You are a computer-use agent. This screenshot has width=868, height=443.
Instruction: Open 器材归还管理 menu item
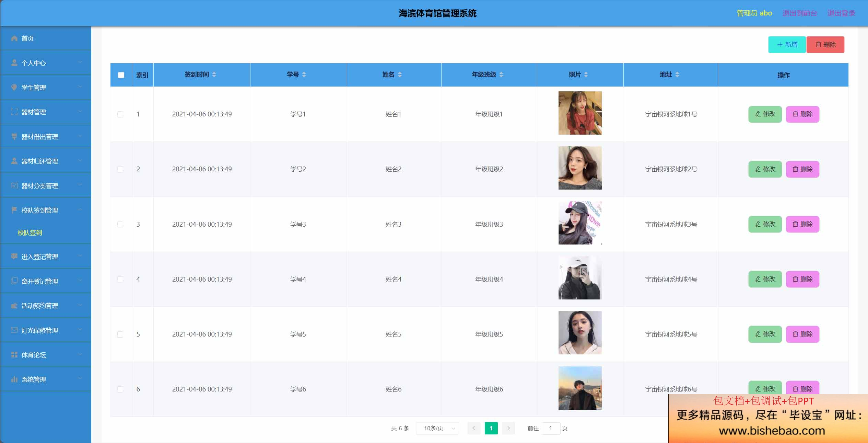click(46, 161)
